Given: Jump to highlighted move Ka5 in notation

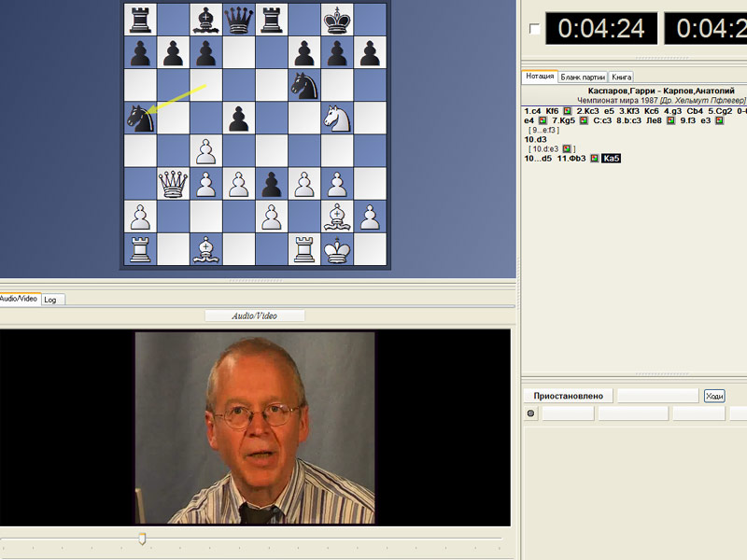Looking at the screenshot, I should click(x=612, y=159).
